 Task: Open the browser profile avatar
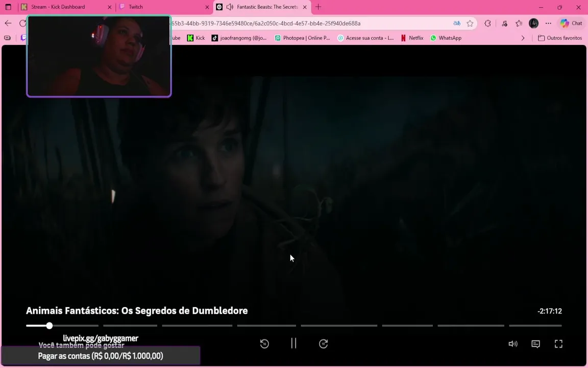pos(533,24)
